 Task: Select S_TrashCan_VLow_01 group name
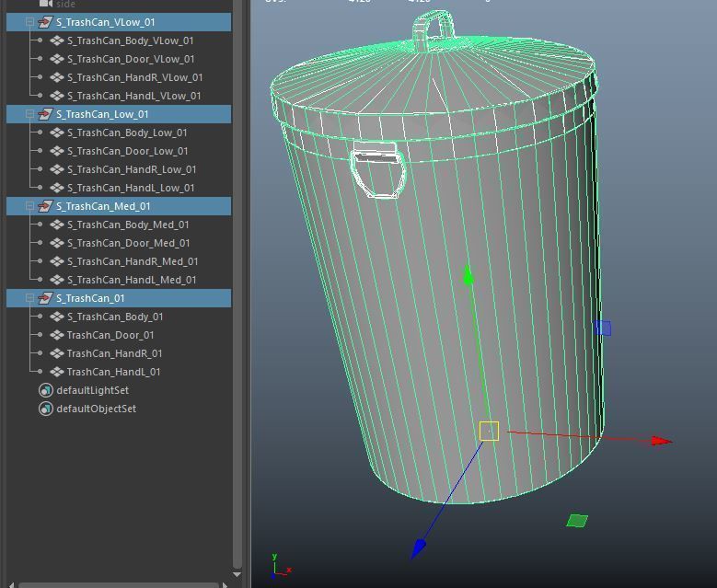[x=106, y=22]
